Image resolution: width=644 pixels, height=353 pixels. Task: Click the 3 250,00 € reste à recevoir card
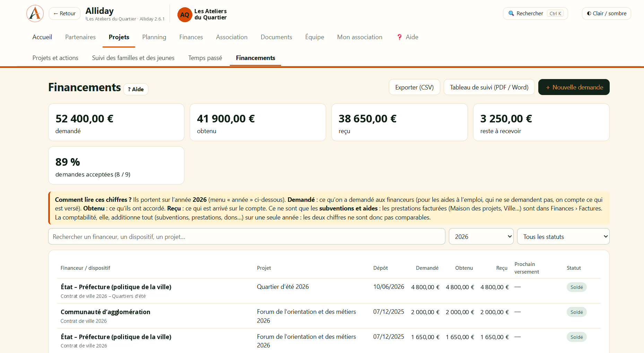[541, 122]
